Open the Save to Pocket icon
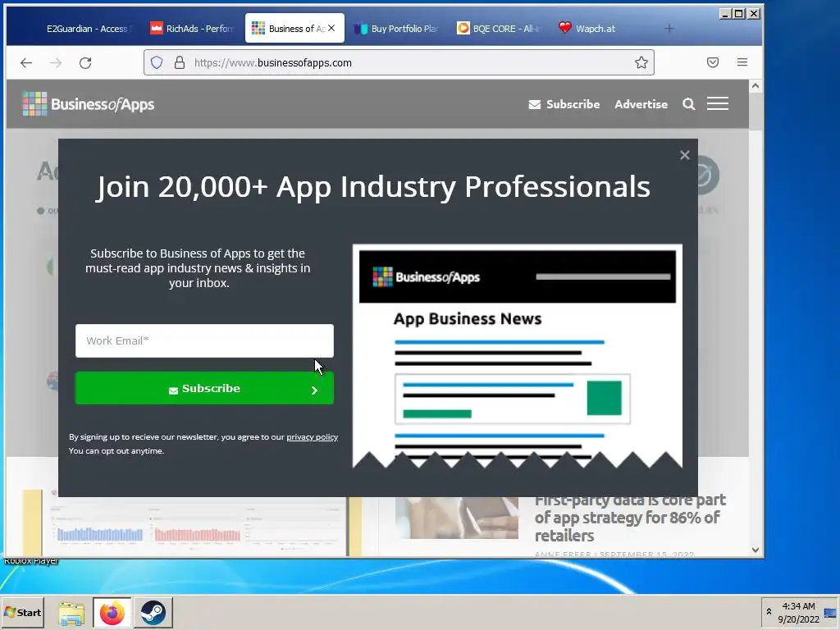This screenshot has width=840, height=630. (x=713, y=62)
